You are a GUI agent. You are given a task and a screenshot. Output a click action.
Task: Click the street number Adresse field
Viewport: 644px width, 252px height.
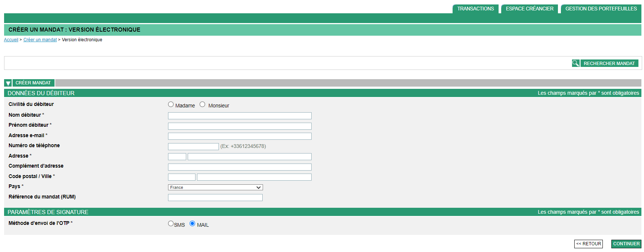click(x=177, y=156)
